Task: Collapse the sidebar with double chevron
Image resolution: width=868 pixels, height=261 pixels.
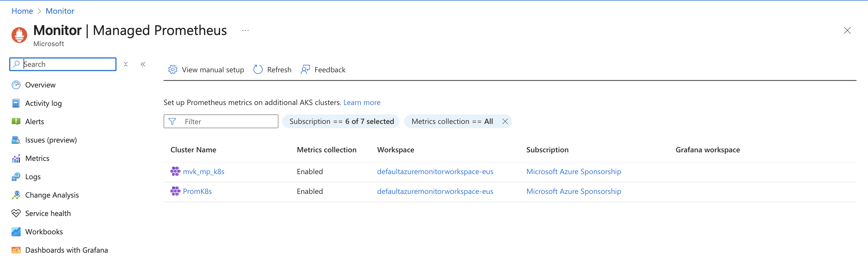Action: pyautogui.click(x=143, y=64)
